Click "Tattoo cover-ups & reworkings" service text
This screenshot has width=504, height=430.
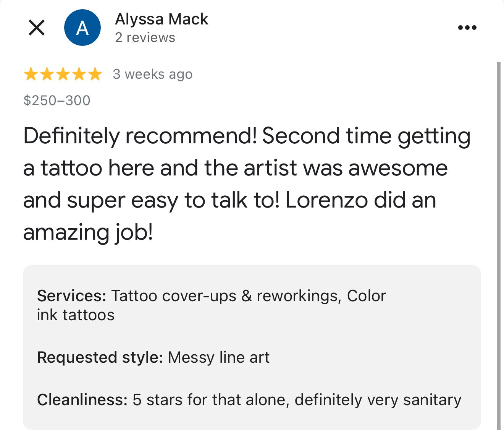click(225, 296)
